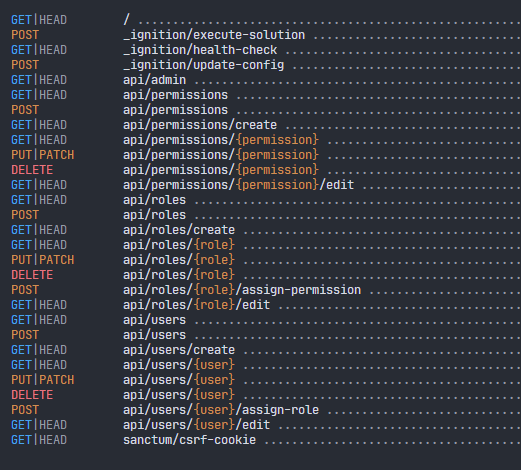
Task: Click "api/roles/{role}" on the PUT|PATCH row
Action: click(x=179, y=260)
